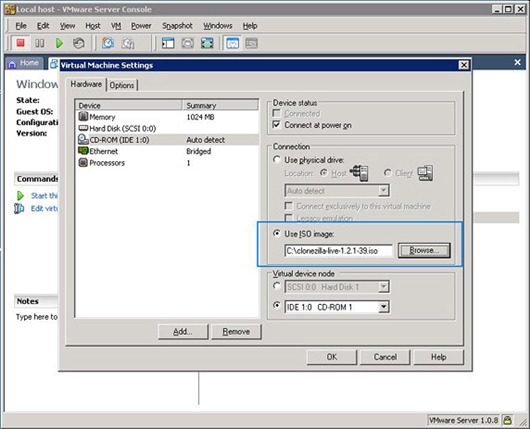Click the Take Snapshot toolbar icon

tap(108, 43)
